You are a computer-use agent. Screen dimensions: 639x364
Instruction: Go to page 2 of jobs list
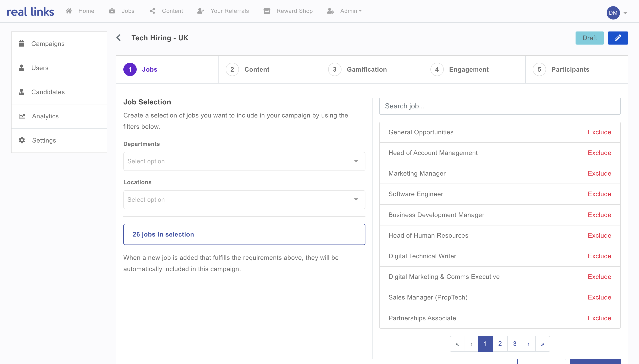[x=500, y=344]
